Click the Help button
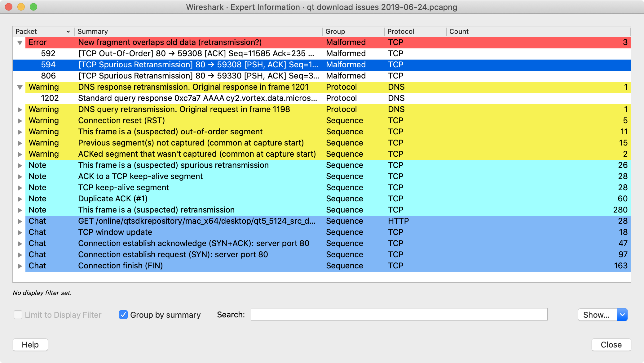The width and height of the screenshot is (644, 363). coord(30,344)
